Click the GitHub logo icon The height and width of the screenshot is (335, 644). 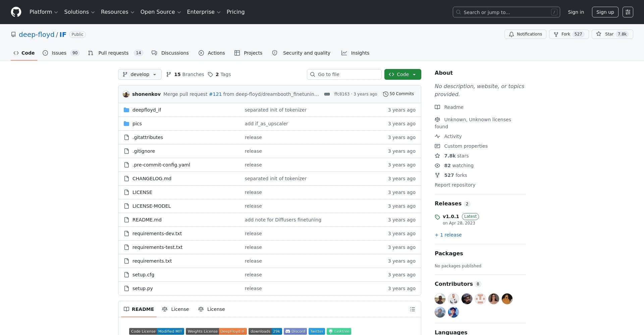[16, 12]
